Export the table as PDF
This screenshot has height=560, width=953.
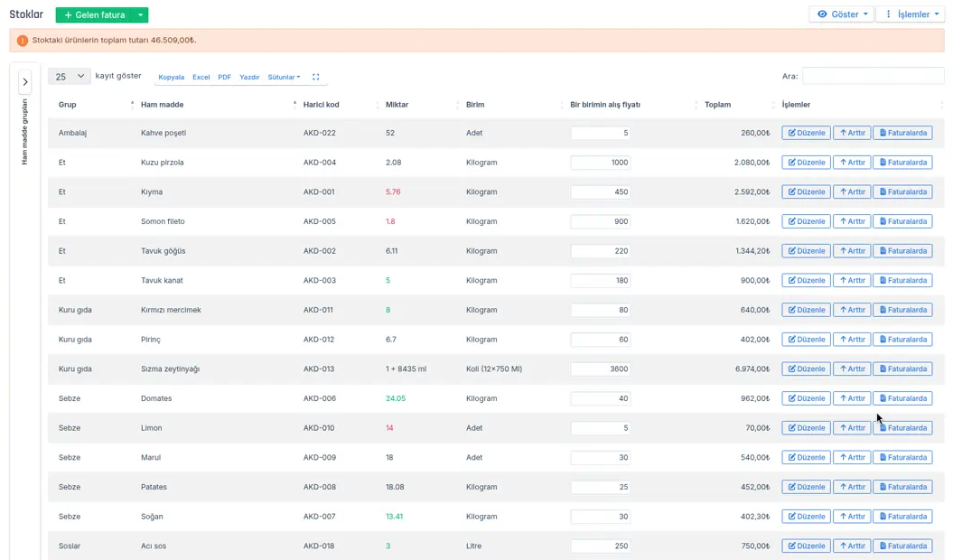point(224,77)
